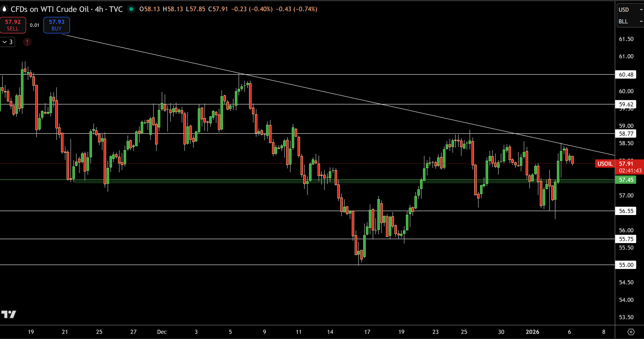Open chart settings gear icon at bottom right
Image resolution: width=644 pixels, height=339 pixels.
tap(631, 332)
